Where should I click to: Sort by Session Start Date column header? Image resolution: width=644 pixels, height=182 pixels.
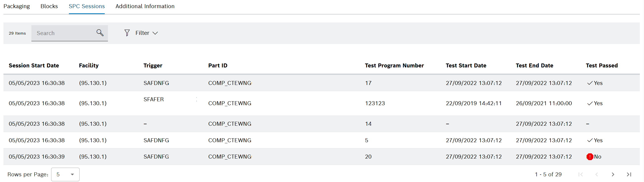[34, 65]
